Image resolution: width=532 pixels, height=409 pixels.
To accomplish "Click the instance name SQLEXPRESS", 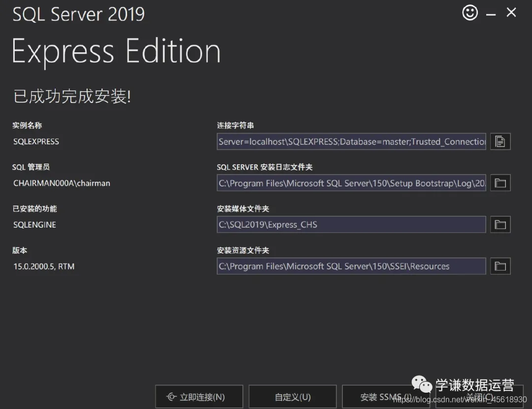I will (x=36, y=141).
